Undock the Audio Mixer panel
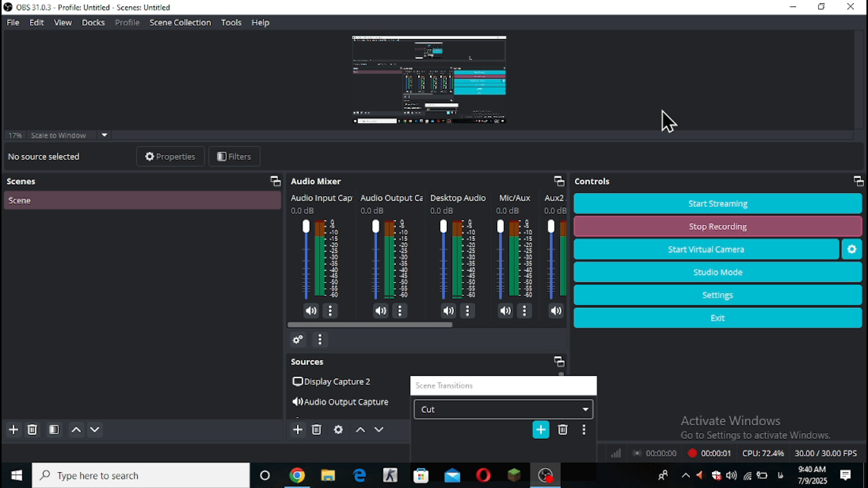868x488 pixels. (559, 181)
